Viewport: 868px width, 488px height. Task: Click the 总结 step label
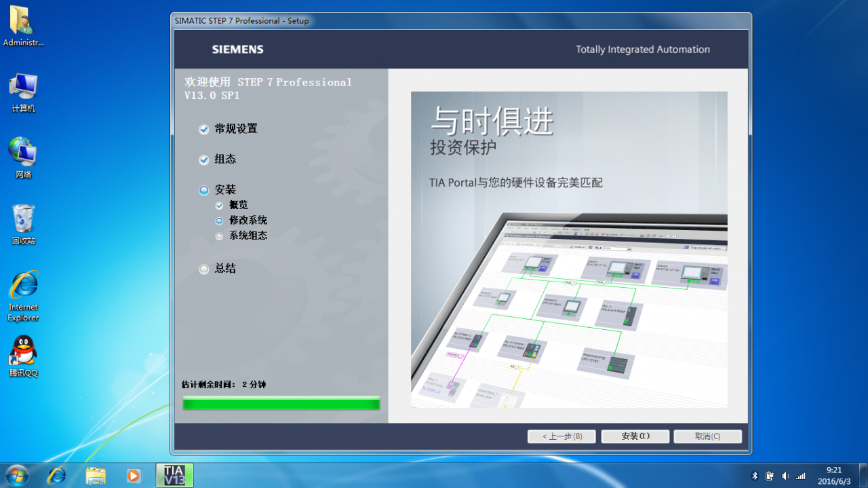pos(225,269)
